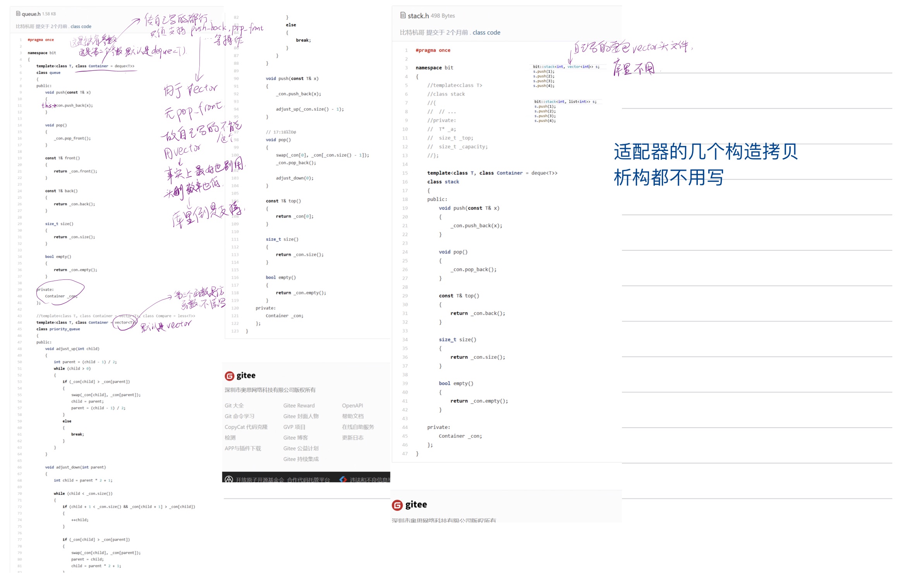Click the OpenAtom foundation circle icon
Viewport: 924px width, 577px height.
[229, 479]
